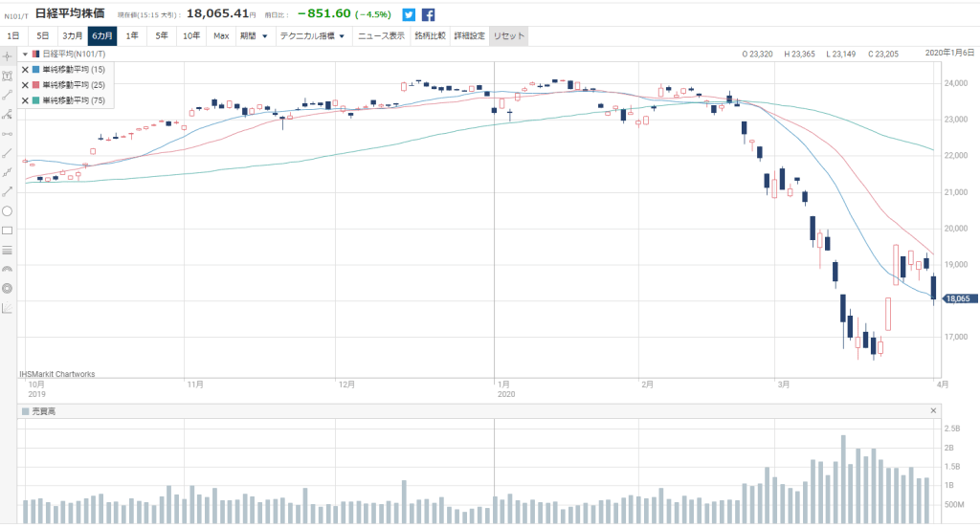Screen dimensions: 980x528
Task: Share chart on Twitter
Action: [x=409, y=14]
